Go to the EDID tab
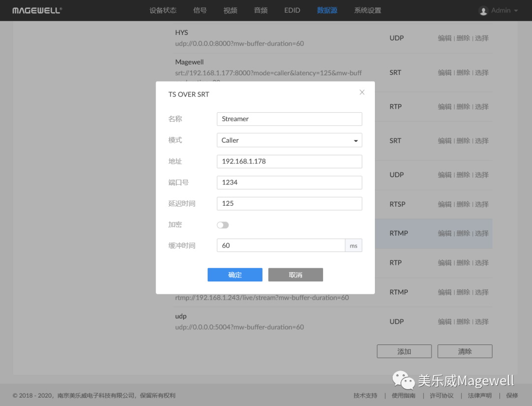This screenshot has width=532, height=406. point(292,10)
